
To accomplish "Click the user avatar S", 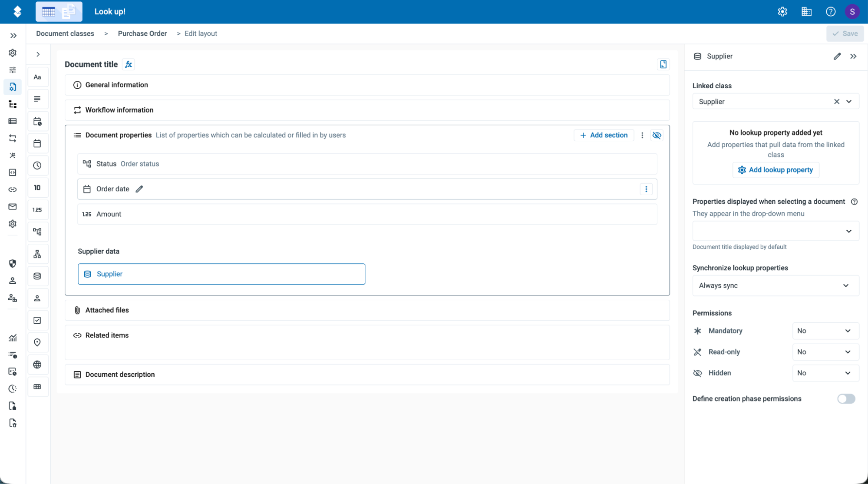I will [x=852, y=12].
